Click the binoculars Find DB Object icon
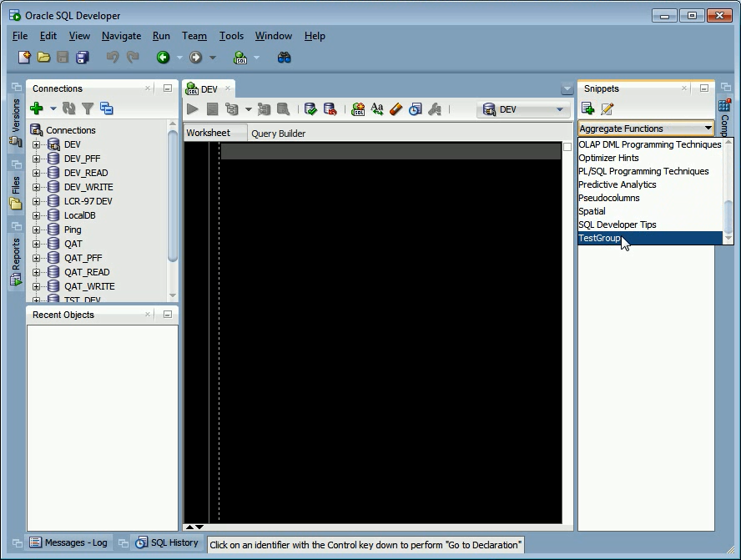The image size is (741, 560). pos(284,58)
